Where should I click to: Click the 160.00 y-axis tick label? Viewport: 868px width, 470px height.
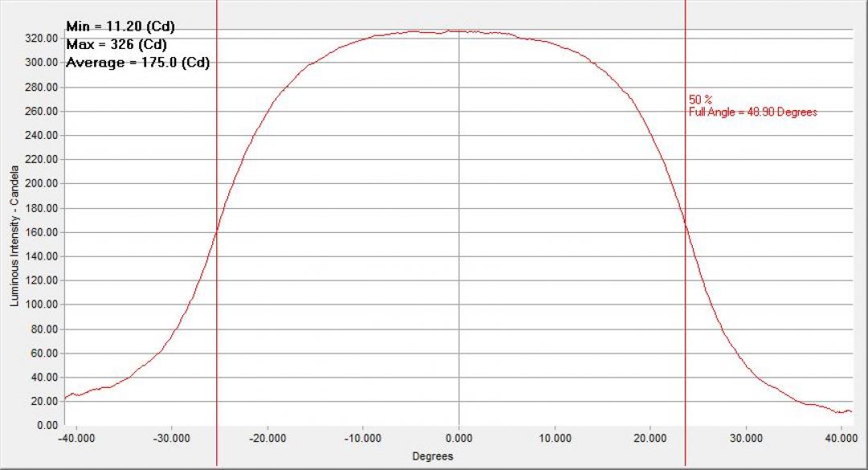click(x=42, y=232)
